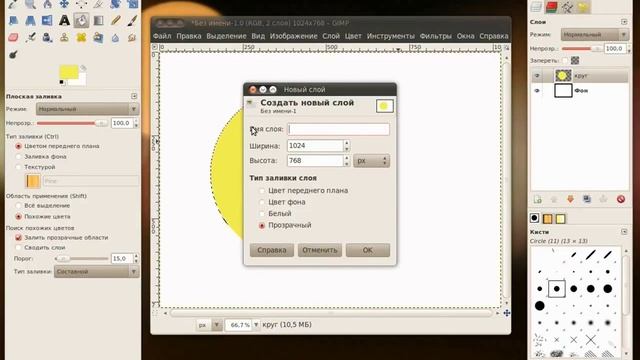This screenshot has width=640, height=360.
Task: Select 'Всё выделение' affected area option
Action: pos(18,206)
